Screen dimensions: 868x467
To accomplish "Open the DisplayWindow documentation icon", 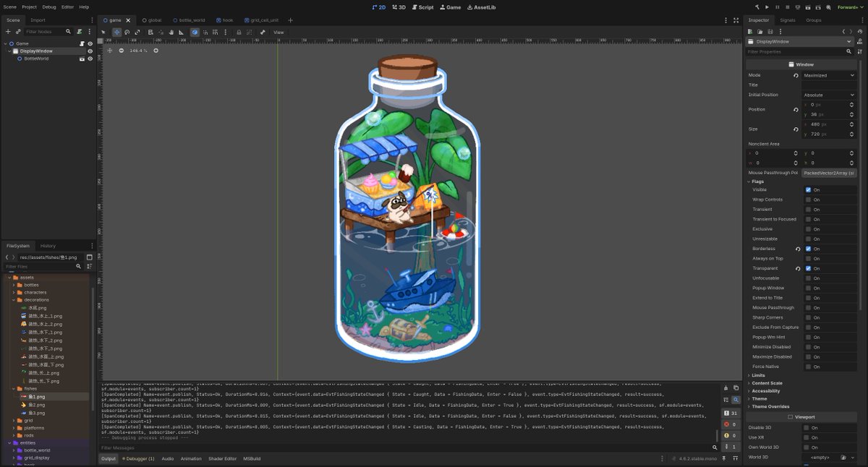I will (859, 42).
